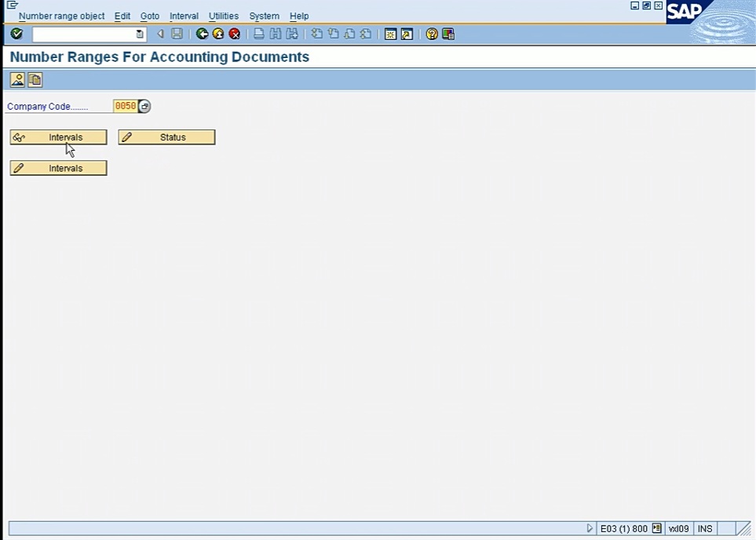Click the change Intervals button with pencil
The image size is (756, 540).
pos(58,168)
